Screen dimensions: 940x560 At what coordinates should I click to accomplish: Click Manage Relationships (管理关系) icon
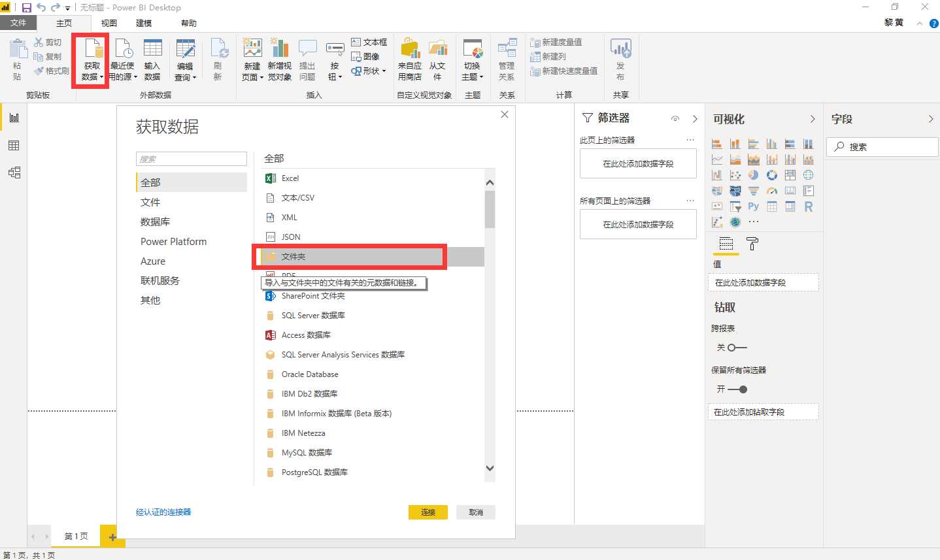pyautogui.click(x=507, y=48)
